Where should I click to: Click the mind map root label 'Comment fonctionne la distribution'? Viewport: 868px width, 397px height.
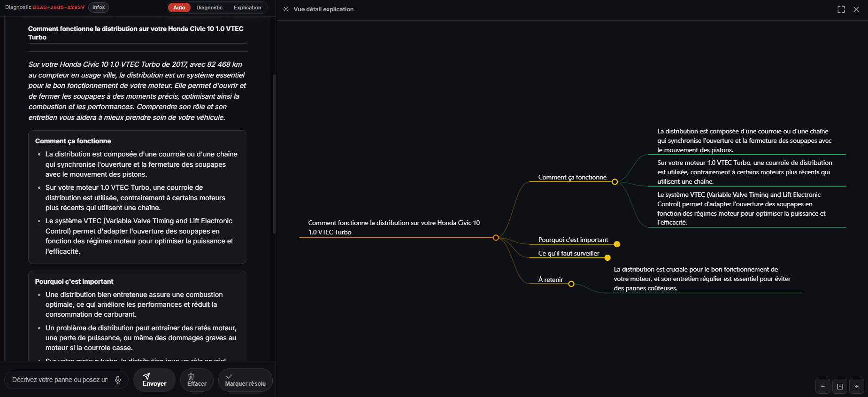(x=394, y=227)
